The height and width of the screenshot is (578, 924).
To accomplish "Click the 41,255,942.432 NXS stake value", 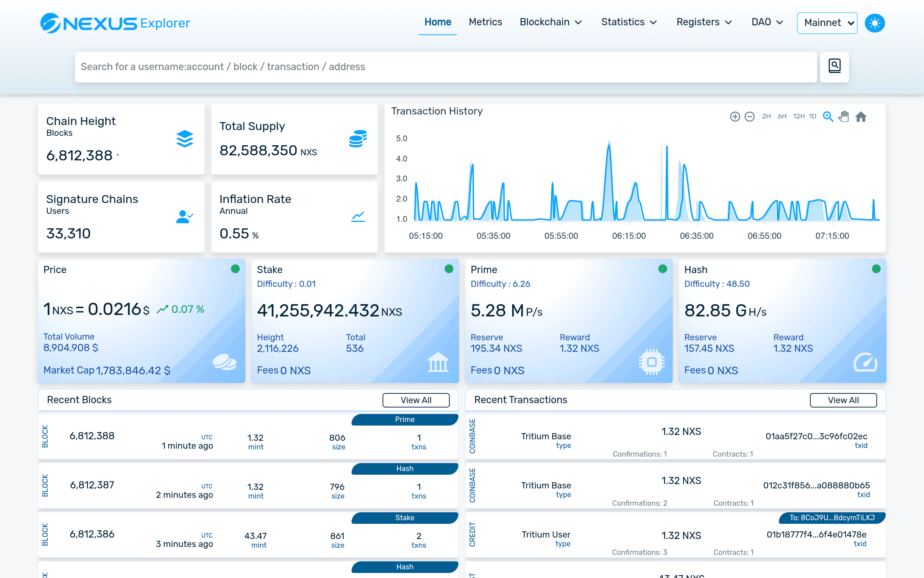I will pos(329,310).
